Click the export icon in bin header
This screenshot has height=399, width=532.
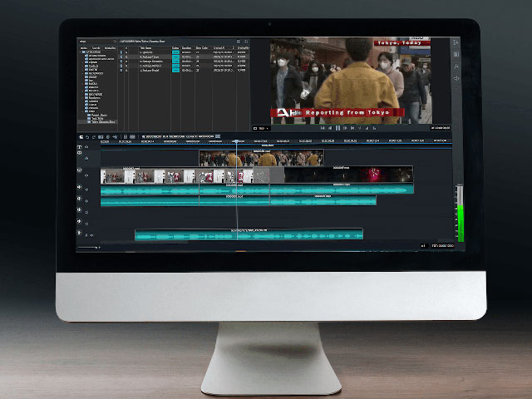pyautogui.click(x=246, y=42)
